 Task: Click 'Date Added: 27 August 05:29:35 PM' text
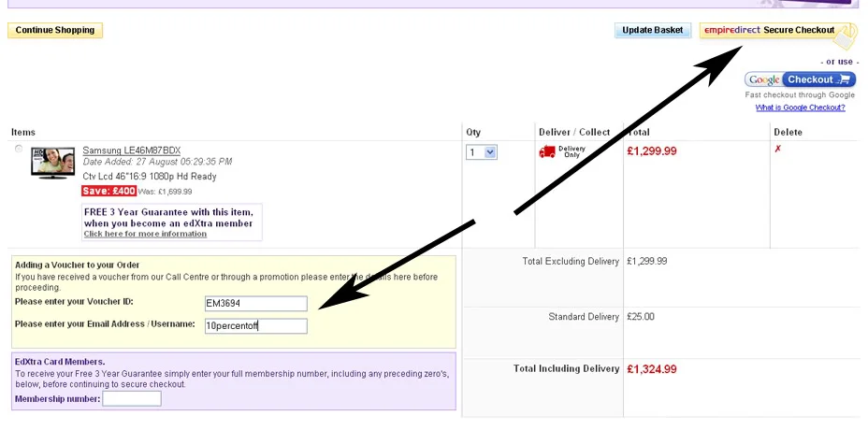coord(157,162)
